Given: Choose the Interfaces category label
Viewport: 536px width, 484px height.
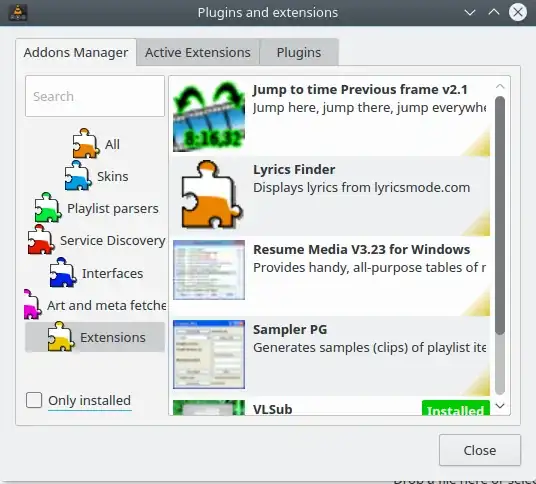Looking at the screenshot, I should click(112, 273).
